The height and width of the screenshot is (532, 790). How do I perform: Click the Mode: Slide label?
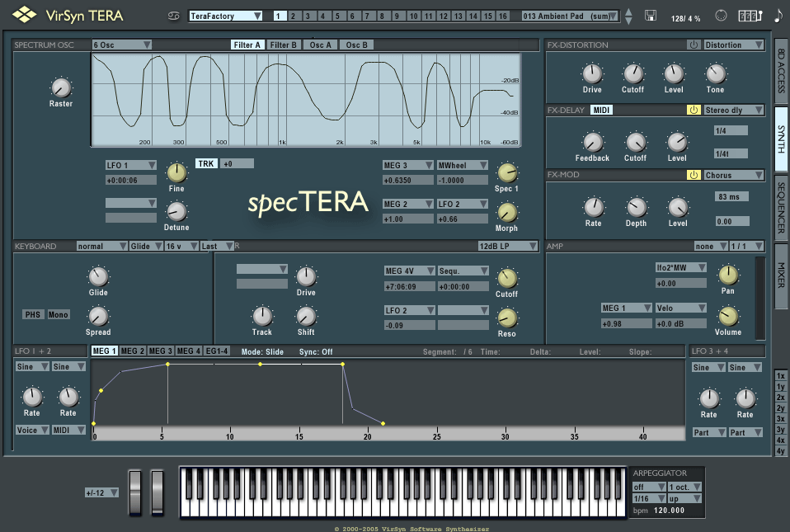pyautogui.click(x=262, y=351)
